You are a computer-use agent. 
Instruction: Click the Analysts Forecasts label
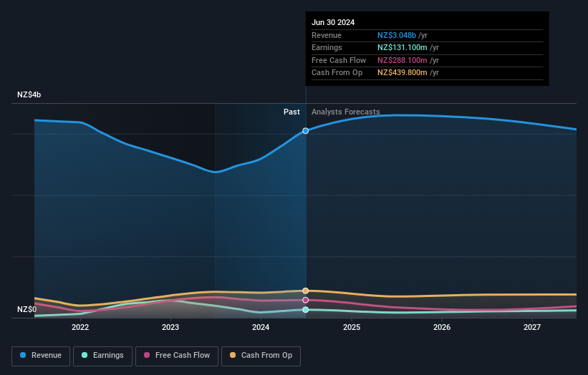[x=345, y=112]
